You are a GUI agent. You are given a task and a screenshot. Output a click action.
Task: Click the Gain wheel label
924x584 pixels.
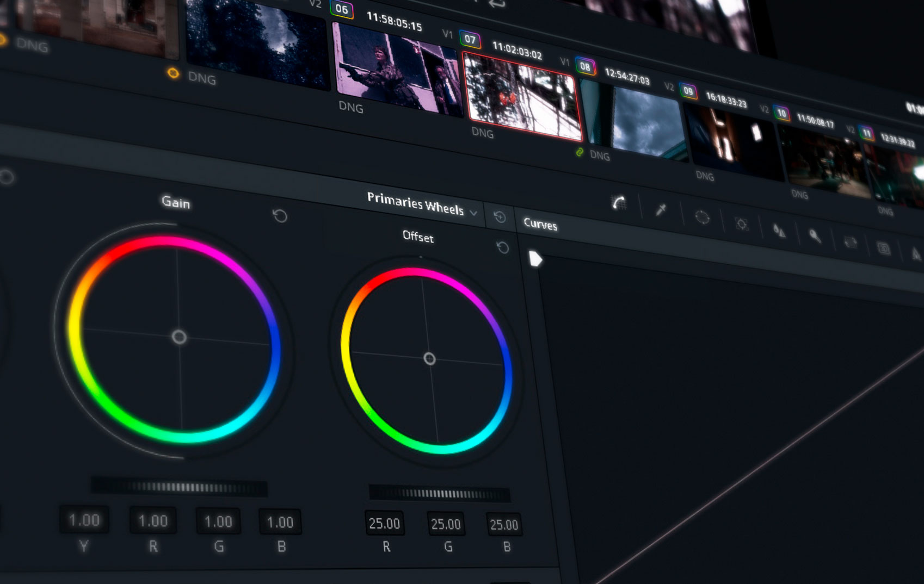click(x=176, y=202)
